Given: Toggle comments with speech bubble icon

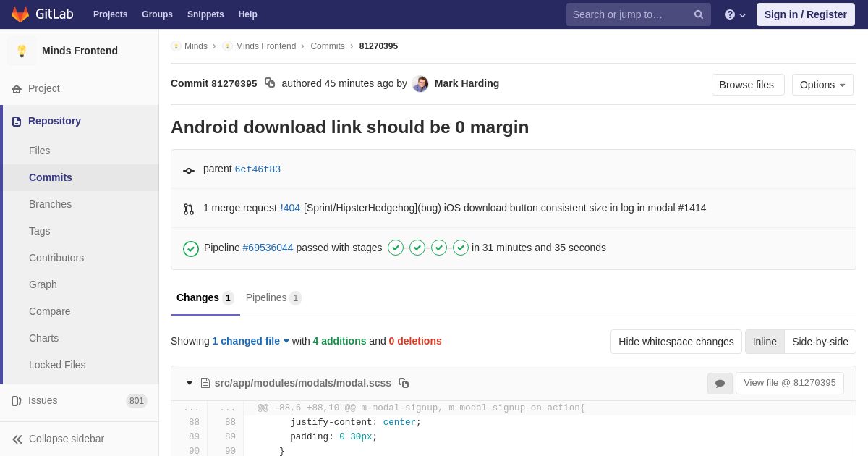Looking at the screenshot, I should 720,383.
